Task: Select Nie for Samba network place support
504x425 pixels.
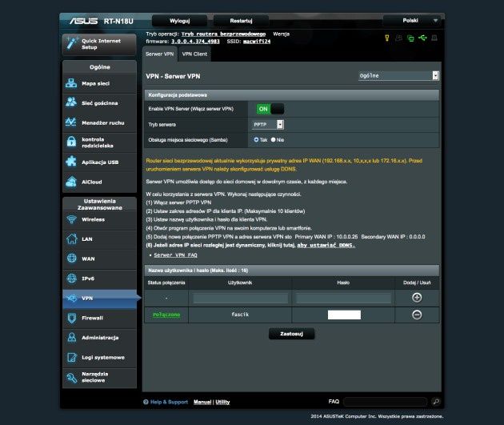Action: (x=274, y=140)
